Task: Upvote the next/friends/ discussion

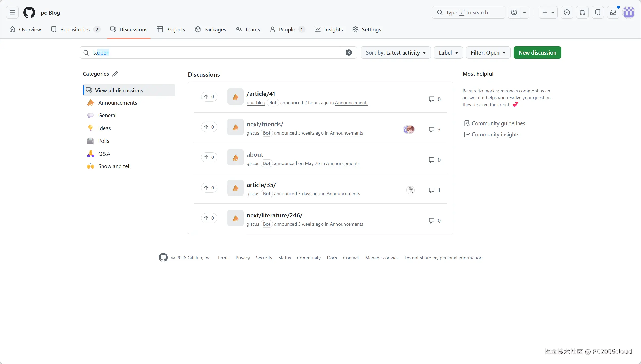Action: tap(209, 127)
